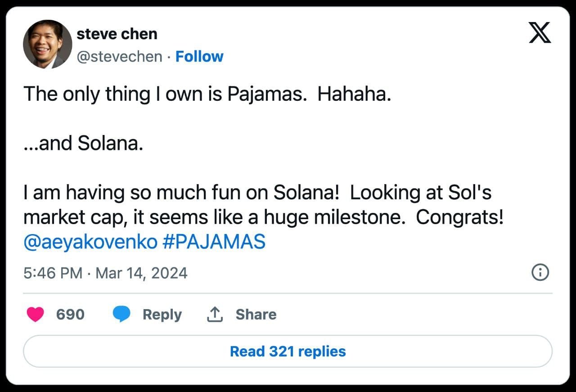The image size is (576, 392).
Task: Click the Share text label
Action: [256, 314]
